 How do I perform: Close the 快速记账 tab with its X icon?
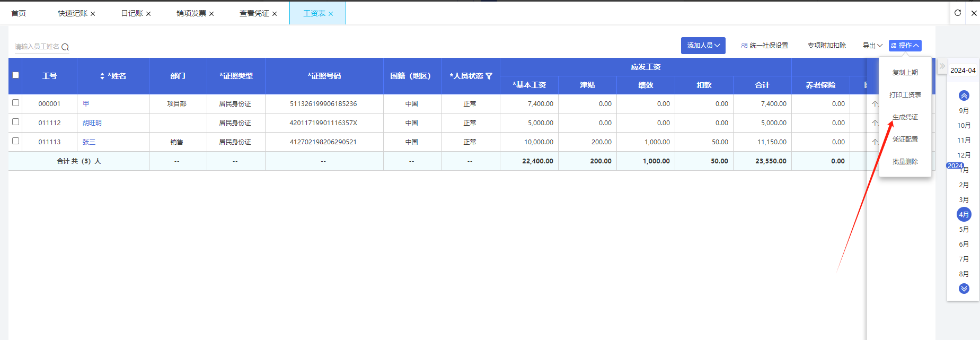[x=93, y=14]
